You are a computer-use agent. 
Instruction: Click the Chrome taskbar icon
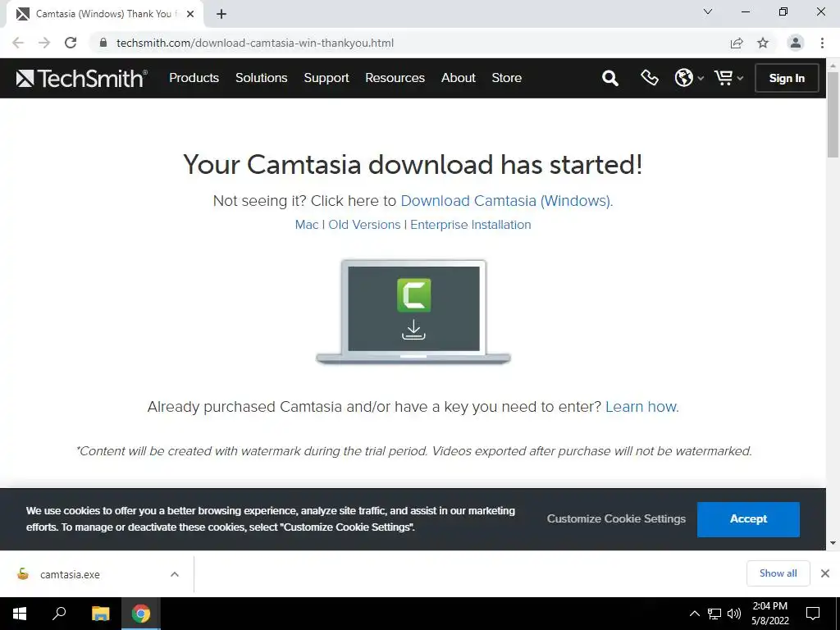tap(141, 614)
